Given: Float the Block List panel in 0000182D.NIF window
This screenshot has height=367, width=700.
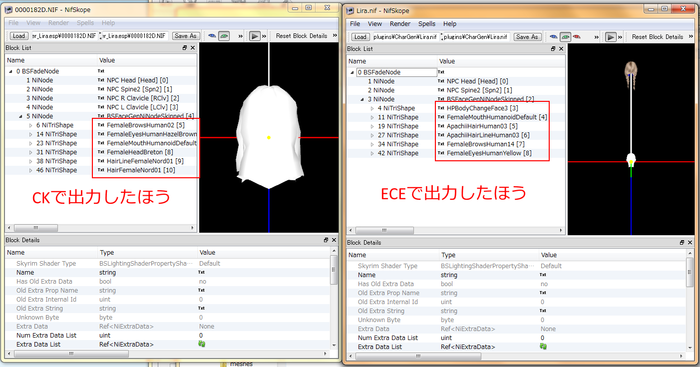Looking at the screenshot, I should pyautogui.click(x=185, y=47).
